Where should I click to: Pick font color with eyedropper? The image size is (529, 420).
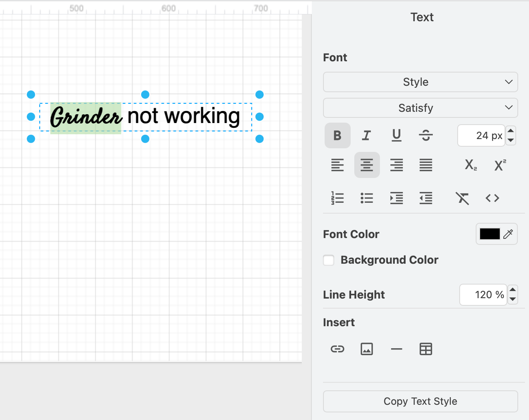point(508,234)
